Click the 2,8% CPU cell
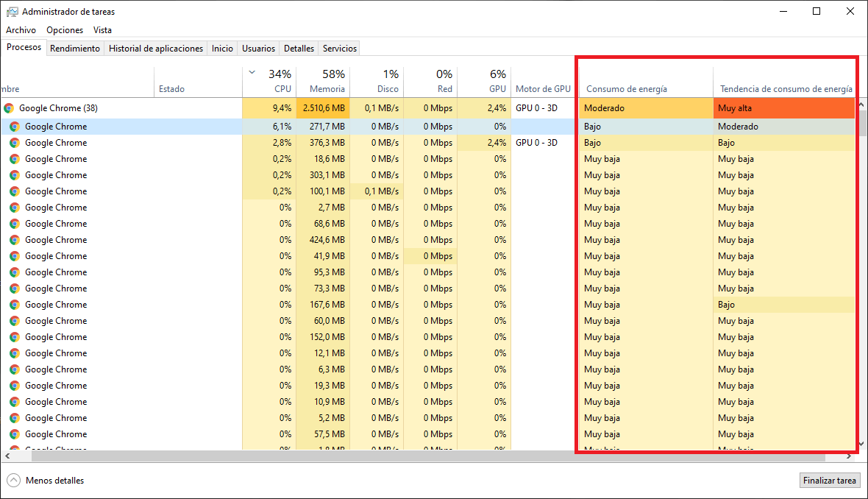The width and height of the screenshot is (868, 499). (x=269, y=143)
